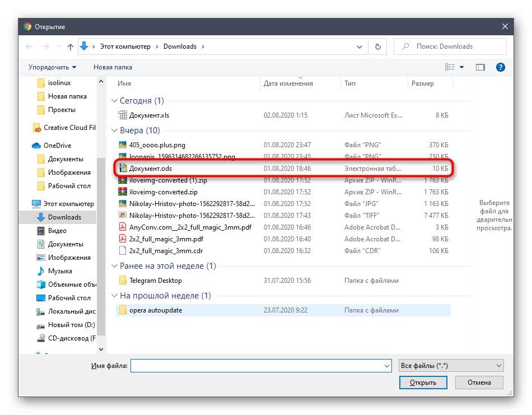The width and height of the screenshot is (532, 415).
Task: Select the Документ.xls file icon
Action: click(x=123, y=115)
